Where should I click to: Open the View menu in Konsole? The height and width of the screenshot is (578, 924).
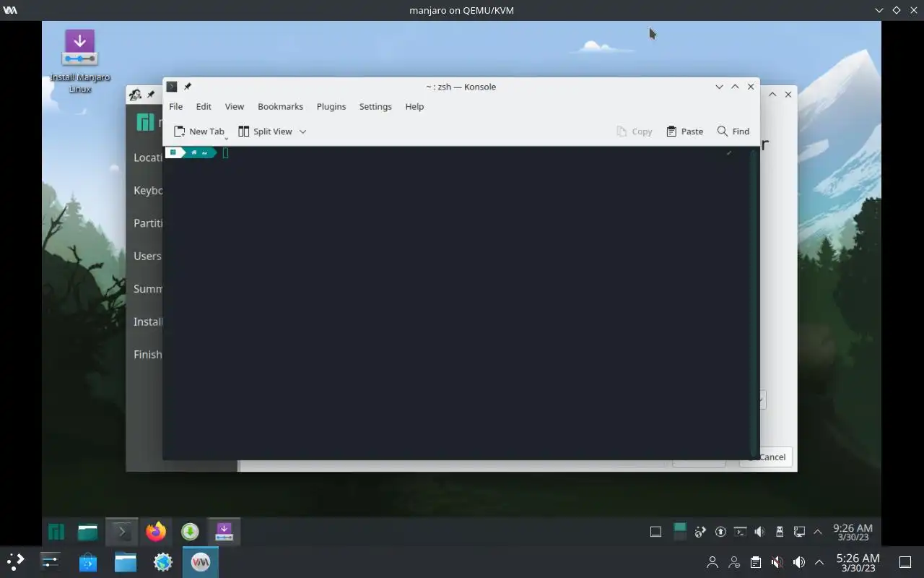tap(235, 106)
